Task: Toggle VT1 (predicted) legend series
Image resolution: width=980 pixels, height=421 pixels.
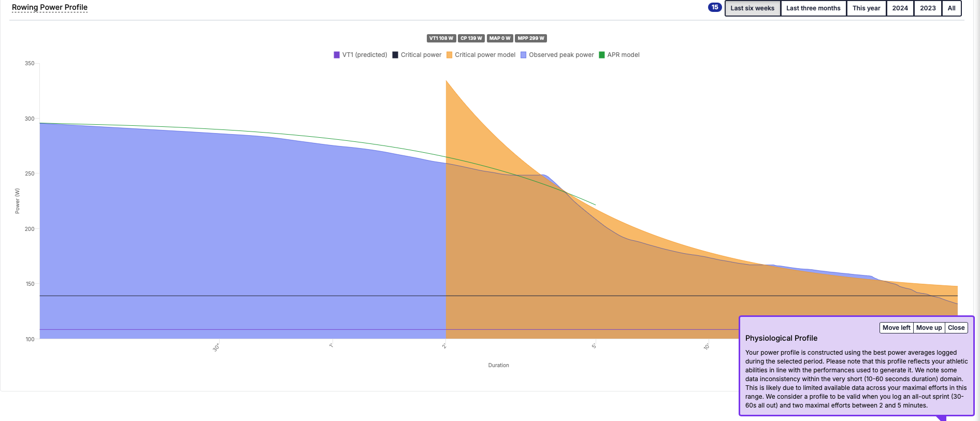Action: coord(361,55)
